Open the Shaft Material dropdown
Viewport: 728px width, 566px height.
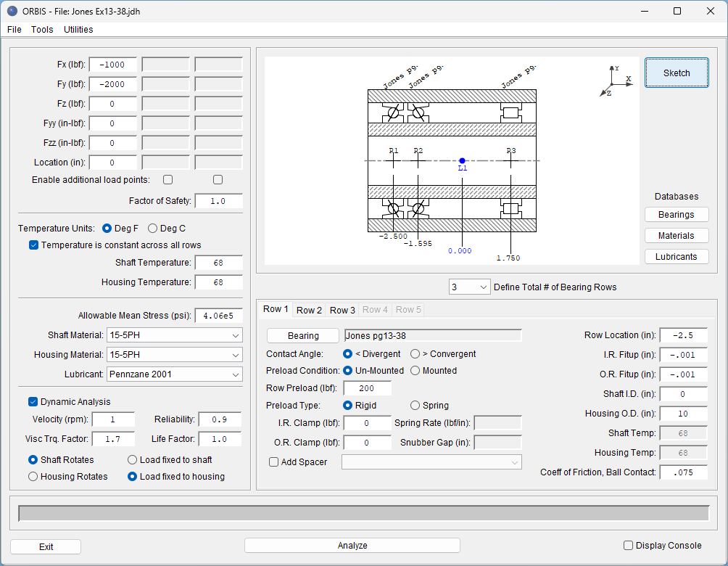pos(174,335)
